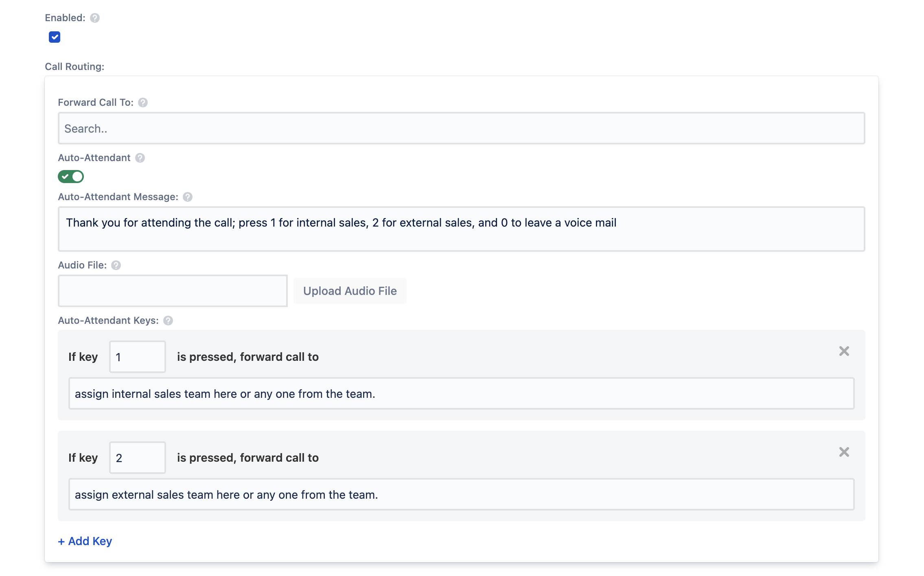Click help icon next to Audio File
The width and height of the screenshot is (924, 576).
tap(116, 265)
